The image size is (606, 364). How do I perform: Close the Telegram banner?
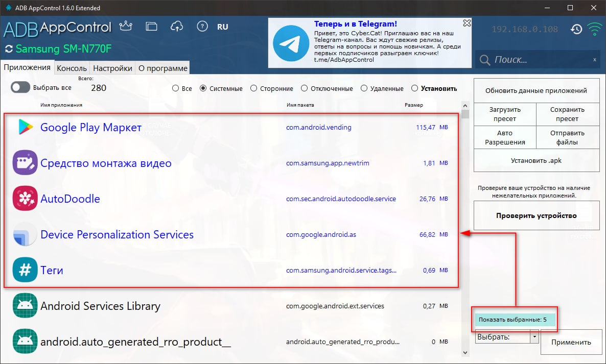tap(467, 23)
